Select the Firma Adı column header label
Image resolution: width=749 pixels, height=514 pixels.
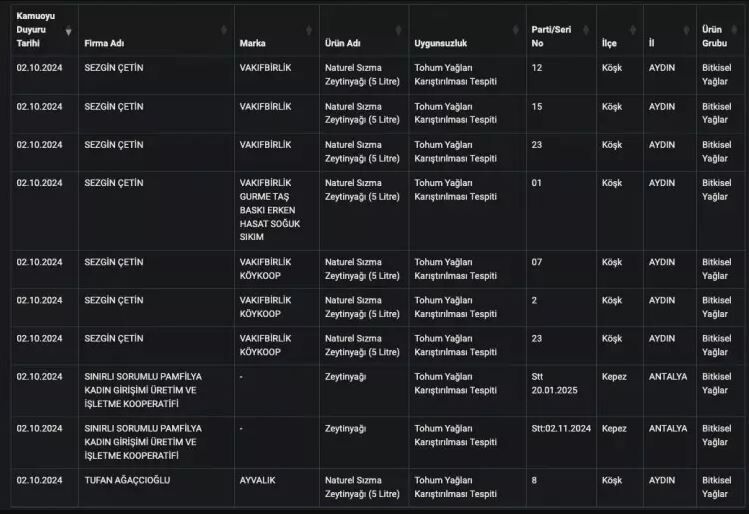tap(104, 44)
